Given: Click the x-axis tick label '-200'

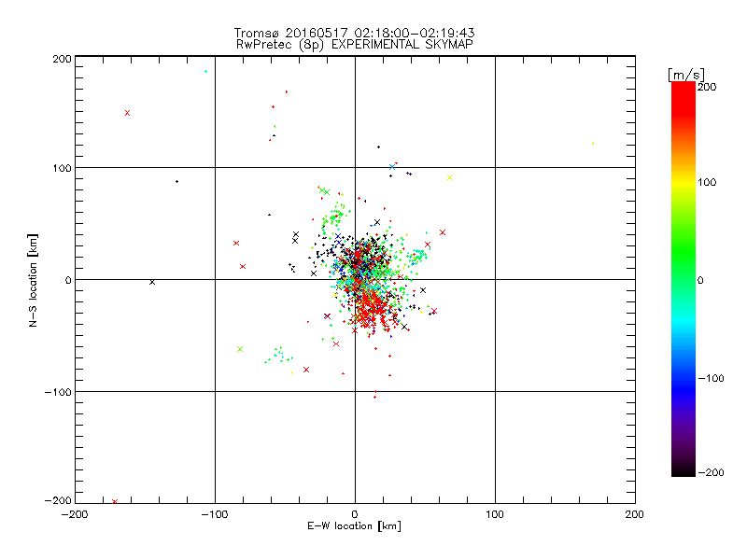Looking at the screenshot, I should [x=75, y=514].
